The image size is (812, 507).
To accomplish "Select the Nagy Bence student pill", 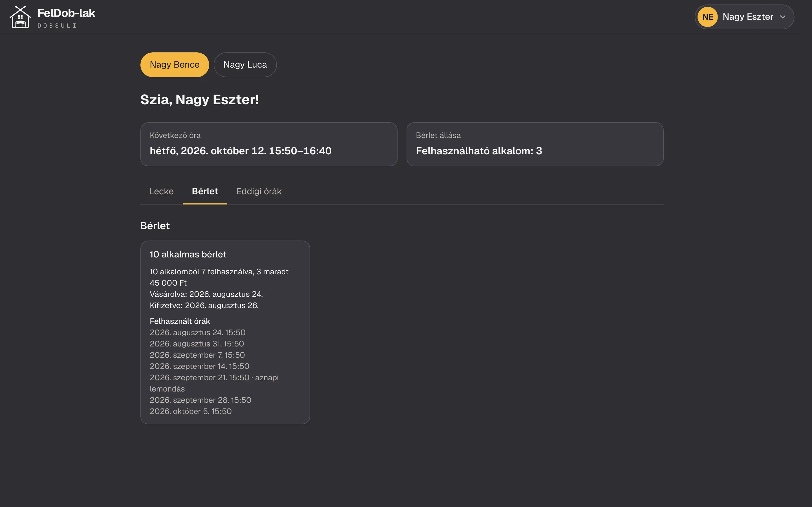I will click(x=175, y=65).
